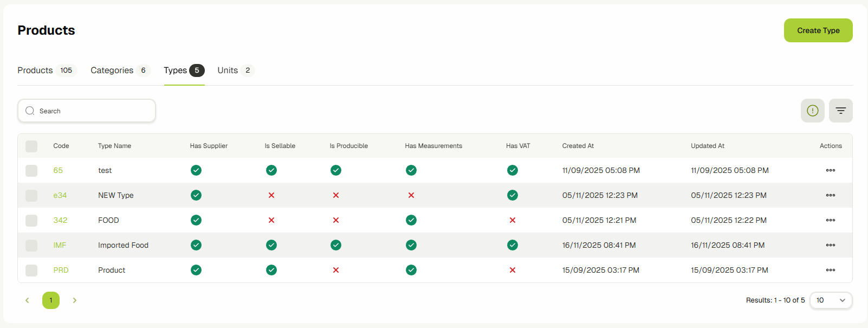The height and width of the screenshot is (328, 868).
Task: Click the filter icon button
Action: [840, 111]
